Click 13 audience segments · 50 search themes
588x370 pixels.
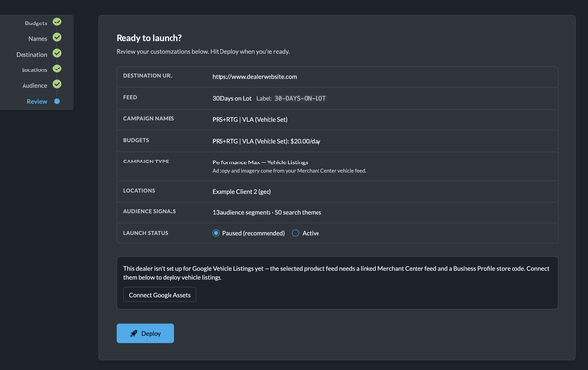coord(267,213)
